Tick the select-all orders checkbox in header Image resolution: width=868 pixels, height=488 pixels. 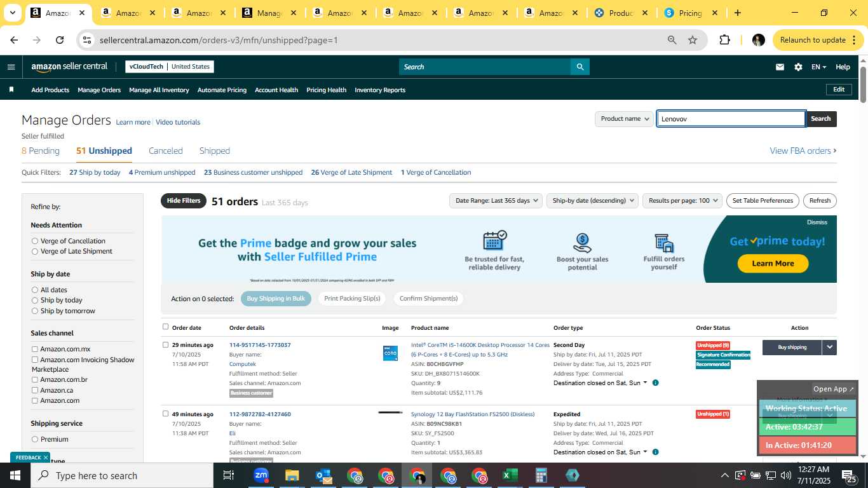click(x=166, y=327)
